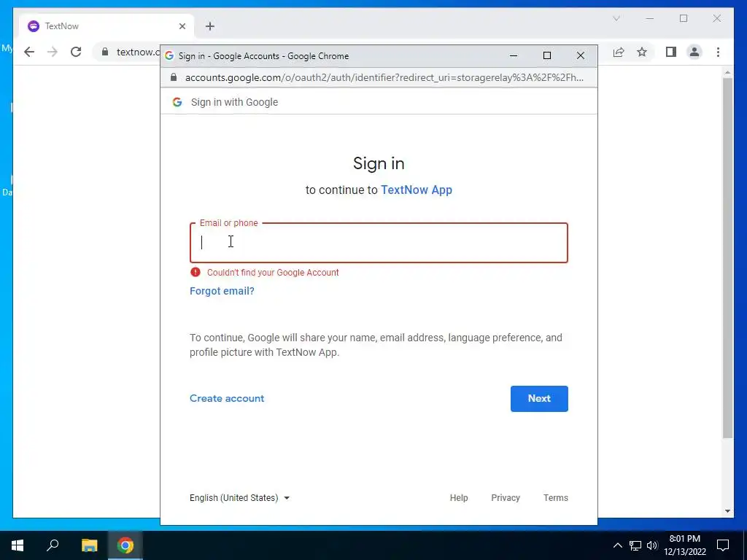The width and height of the screenshot is (747, 560).
Task: Click the Sign in heading text
Action: 379,163
